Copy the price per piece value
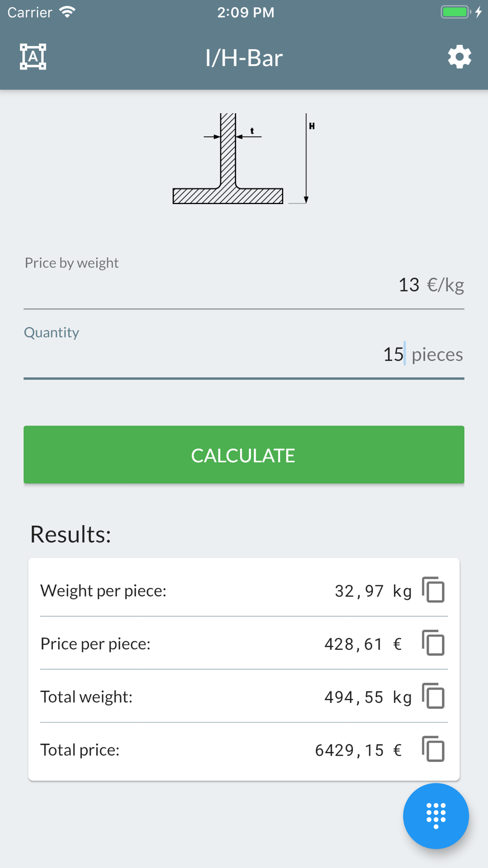The height and width of the screenshot is (868, 488). [x=433, y=643]
